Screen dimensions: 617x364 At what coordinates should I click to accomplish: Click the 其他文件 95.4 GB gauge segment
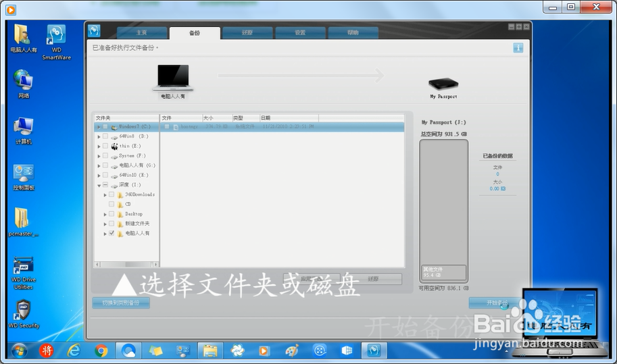[x=443, y=272]
